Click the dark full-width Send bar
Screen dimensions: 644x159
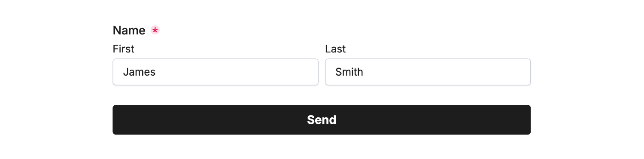click(x=322, y=120)
